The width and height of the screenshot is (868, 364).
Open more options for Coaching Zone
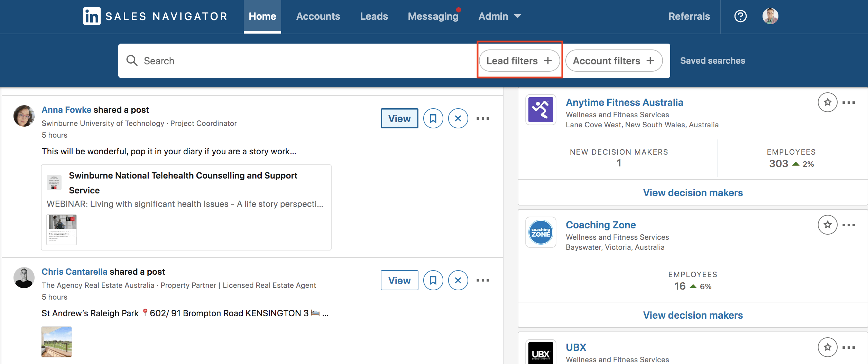[849, 225]
